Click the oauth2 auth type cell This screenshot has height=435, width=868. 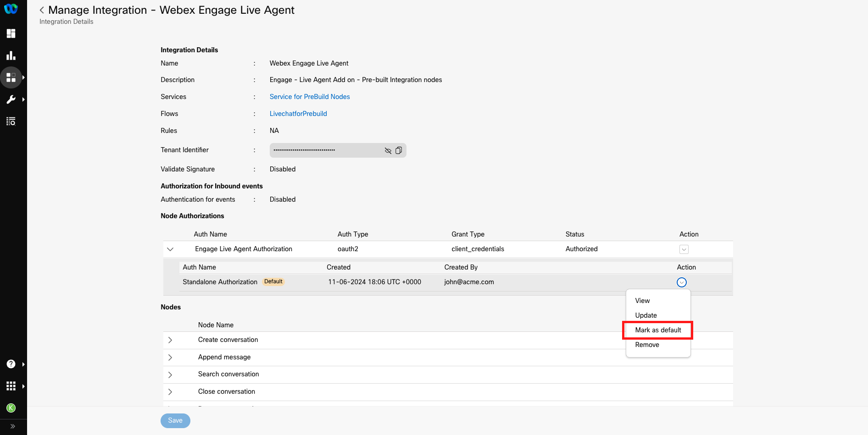coord(348,249)
